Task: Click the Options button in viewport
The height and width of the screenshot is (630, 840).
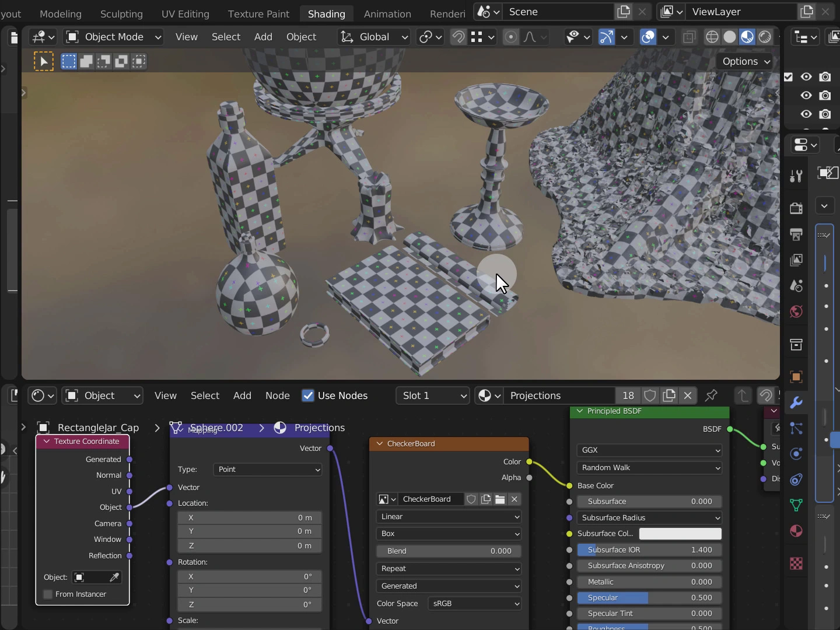Action: (x=745, y=61)
